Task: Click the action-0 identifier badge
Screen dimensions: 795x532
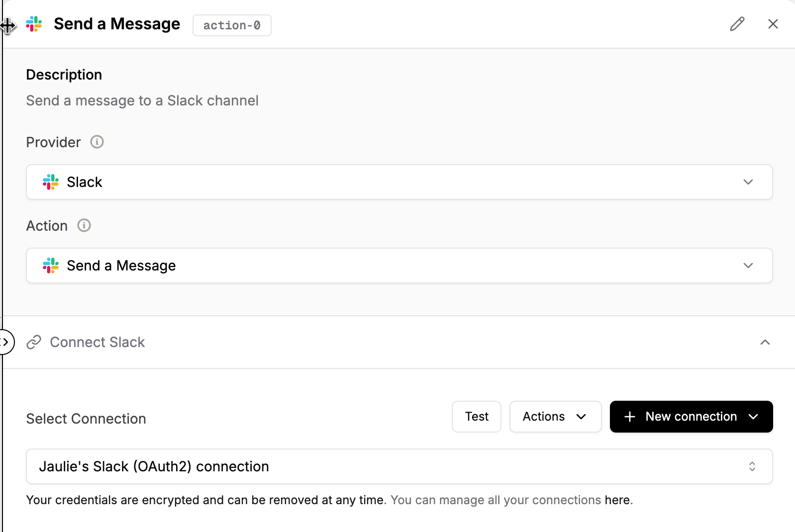Action: 232,25
